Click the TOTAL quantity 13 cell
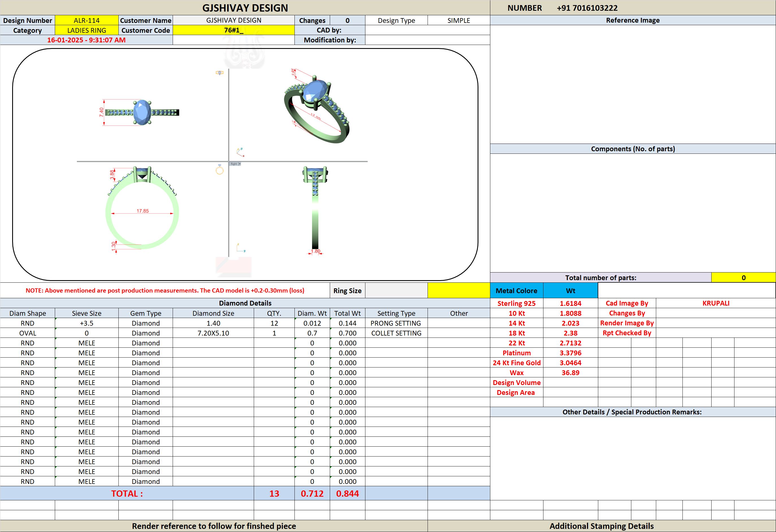The width and height of the screenshot is (776, 532). click(274, 494)
